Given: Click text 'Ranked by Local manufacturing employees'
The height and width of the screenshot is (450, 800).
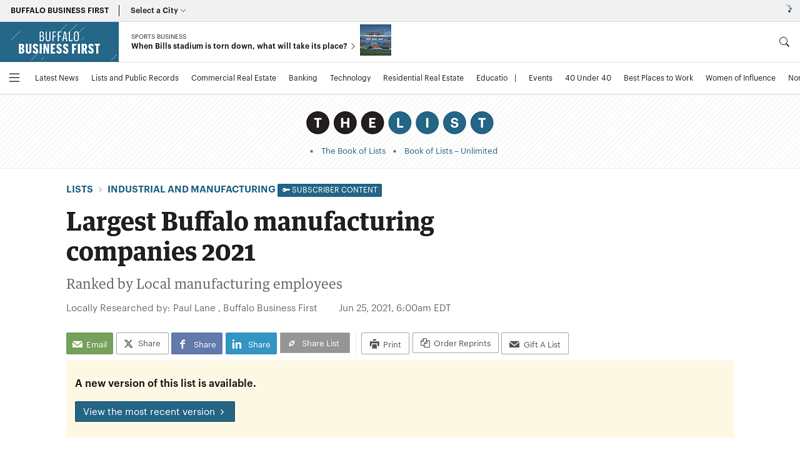Looking at the screenshot, I should 204,284.
